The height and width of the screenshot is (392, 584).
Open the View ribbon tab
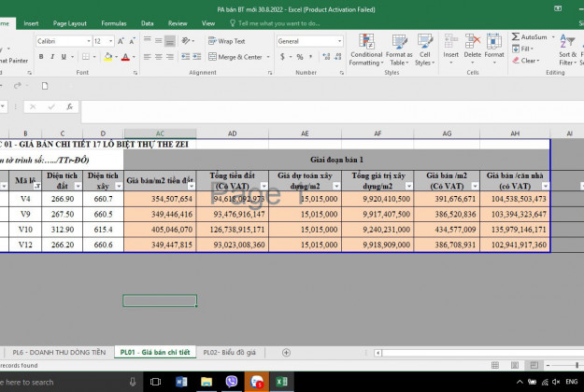pos(208,23)
